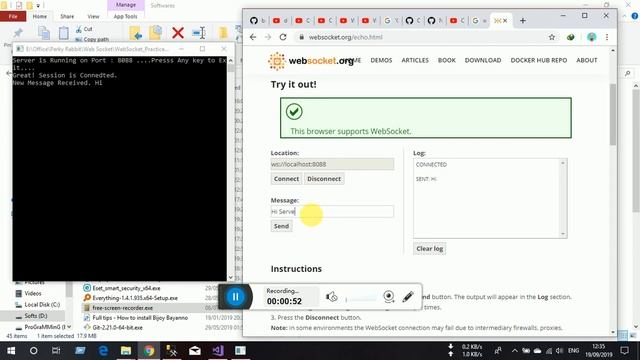Open the ABOUT navigation item
640x360 pixels.
(x=587, y=60)
